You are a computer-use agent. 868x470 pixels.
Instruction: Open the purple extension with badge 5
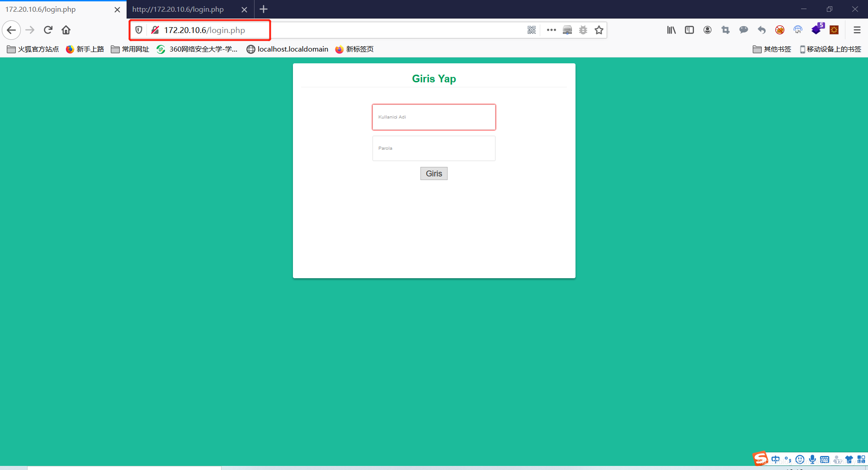coord(817,29)
